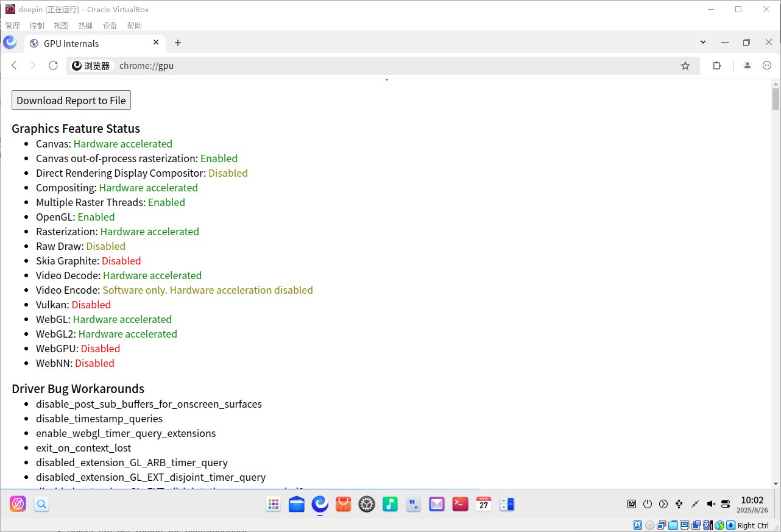Launch the terminal from dock
The image size is (781, 532).
(461, 504)
